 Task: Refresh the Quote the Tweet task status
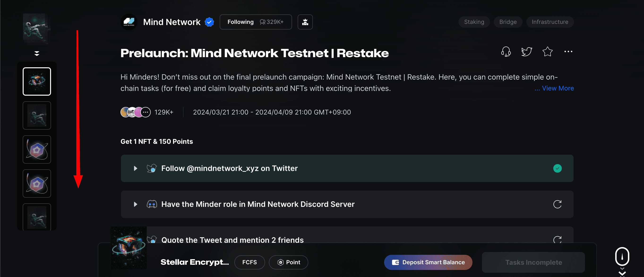pos(557,239)
